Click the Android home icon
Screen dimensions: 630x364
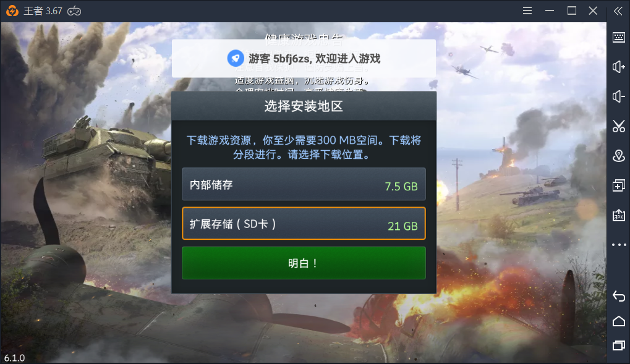[x=619, y=321]
